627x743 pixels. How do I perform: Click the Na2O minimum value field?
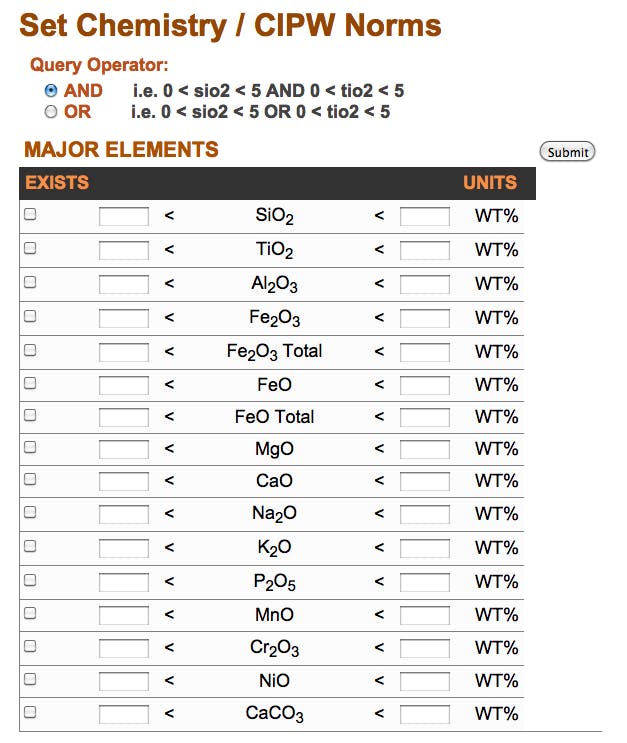pos(124,514)
